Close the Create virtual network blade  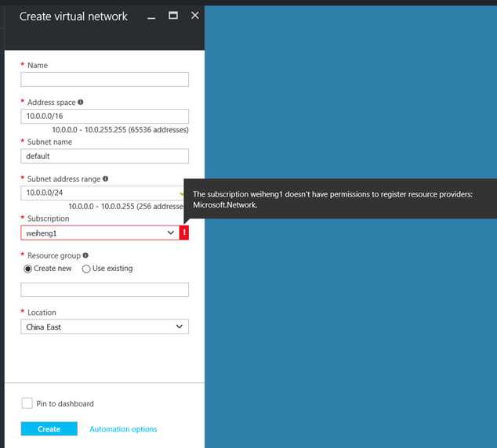point(195,15)
